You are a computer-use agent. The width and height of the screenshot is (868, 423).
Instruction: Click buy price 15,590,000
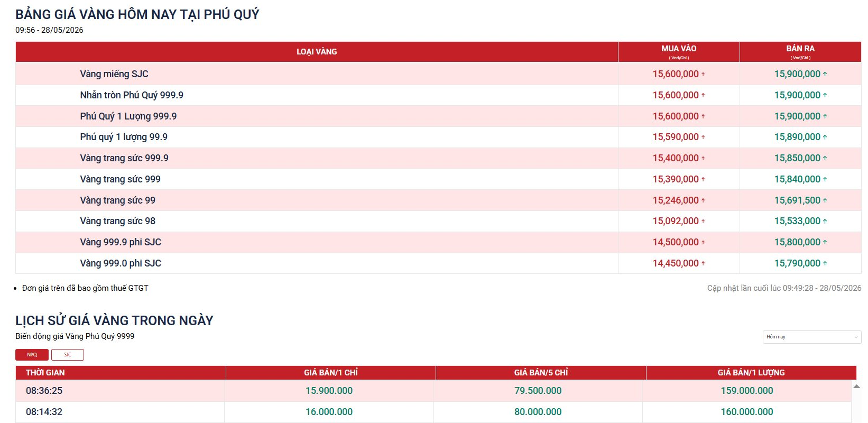(676, 137)
